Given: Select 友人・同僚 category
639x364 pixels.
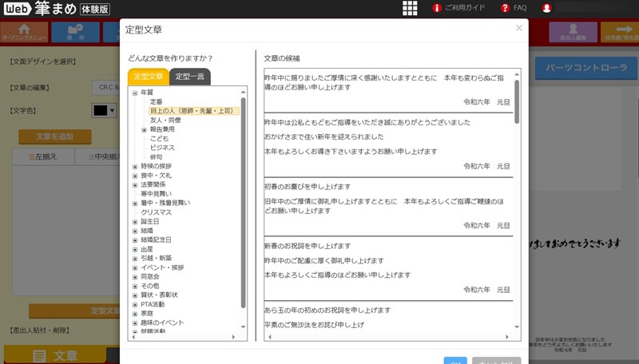Looking at the screenshot, I should coord(165,120).
